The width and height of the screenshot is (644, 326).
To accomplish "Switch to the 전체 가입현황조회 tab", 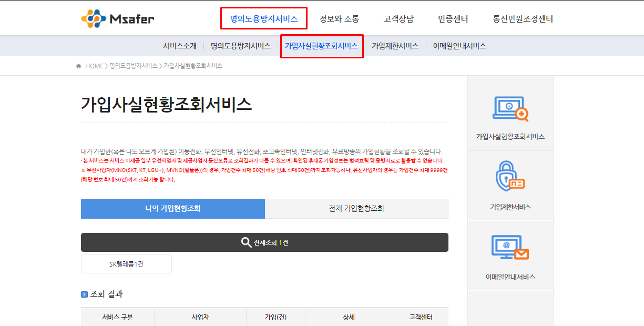I will 356,208.
